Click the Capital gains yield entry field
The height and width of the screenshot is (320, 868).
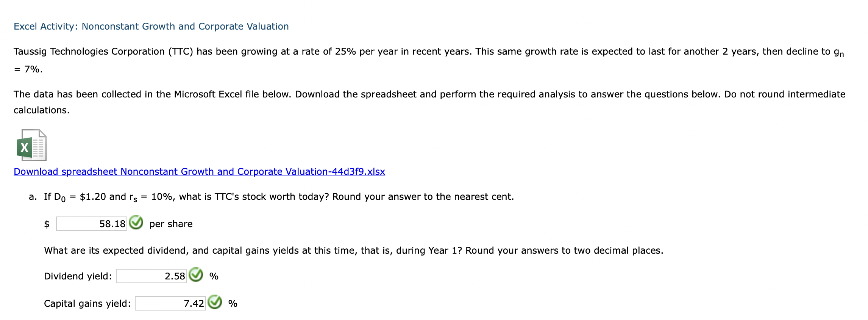tap(170, 303)
